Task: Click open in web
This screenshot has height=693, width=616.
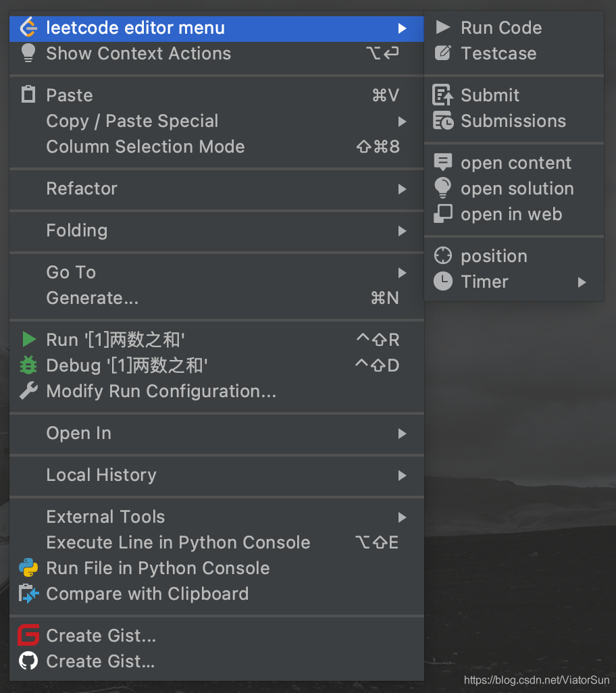Action: 511,214
